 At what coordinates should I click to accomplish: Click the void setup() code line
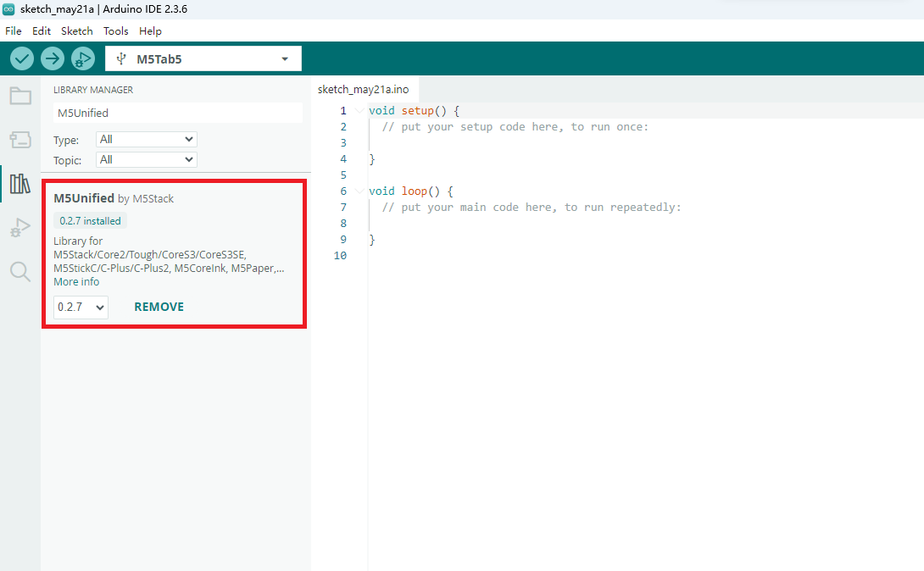(x=414, y=111)
